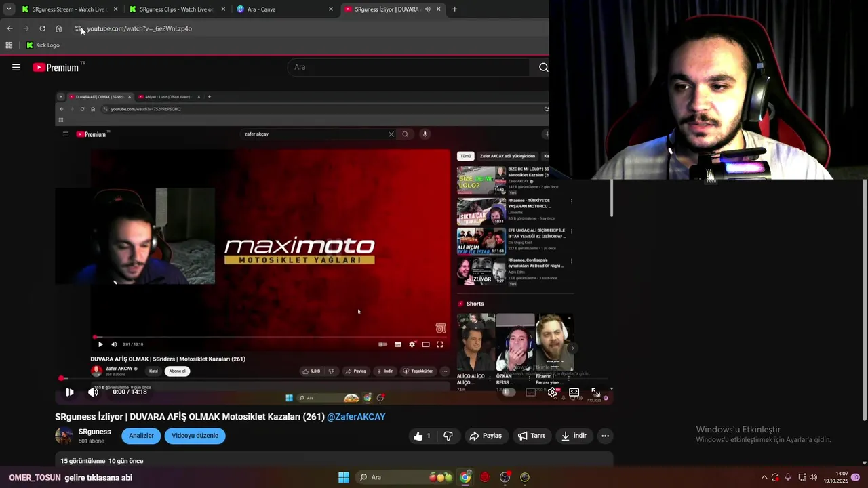Viewport: 868px width, 488px height.
Task: Reload the current page
Action: 42,28
